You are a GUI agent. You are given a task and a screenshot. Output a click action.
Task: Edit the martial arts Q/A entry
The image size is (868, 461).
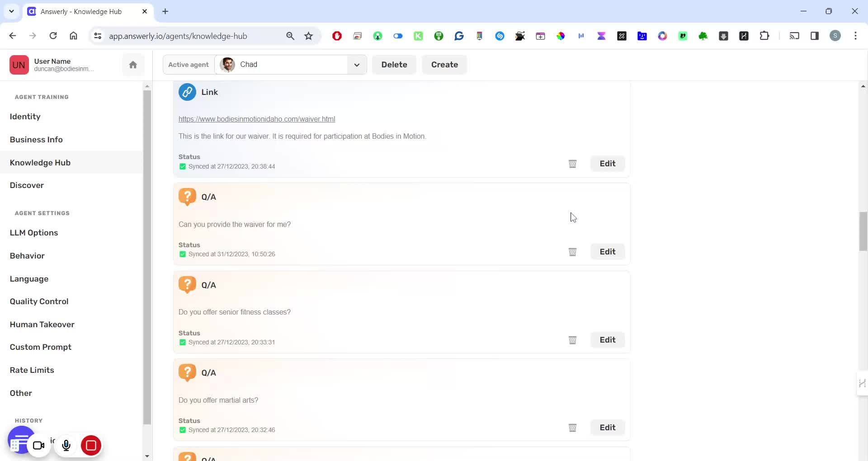tap(607, 428)
